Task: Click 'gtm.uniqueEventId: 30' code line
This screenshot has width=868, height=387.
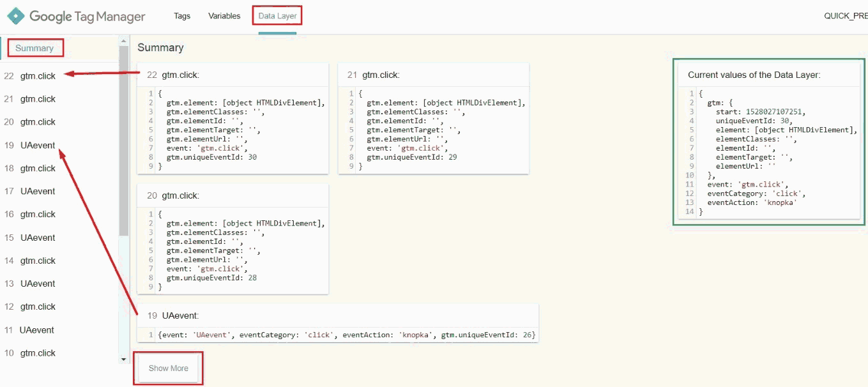Action: [211, 157]
